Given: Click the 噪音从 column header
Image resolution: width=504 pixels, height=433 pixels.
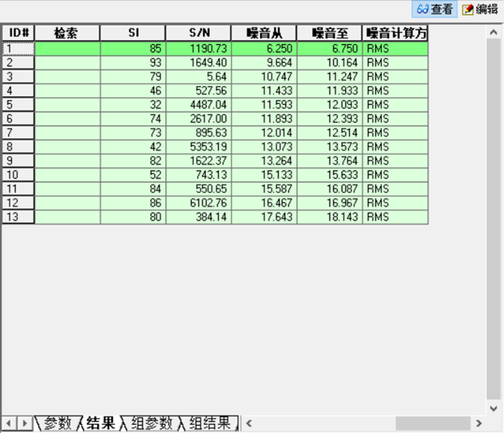Looking at the screenshot, I should [263, 34].
